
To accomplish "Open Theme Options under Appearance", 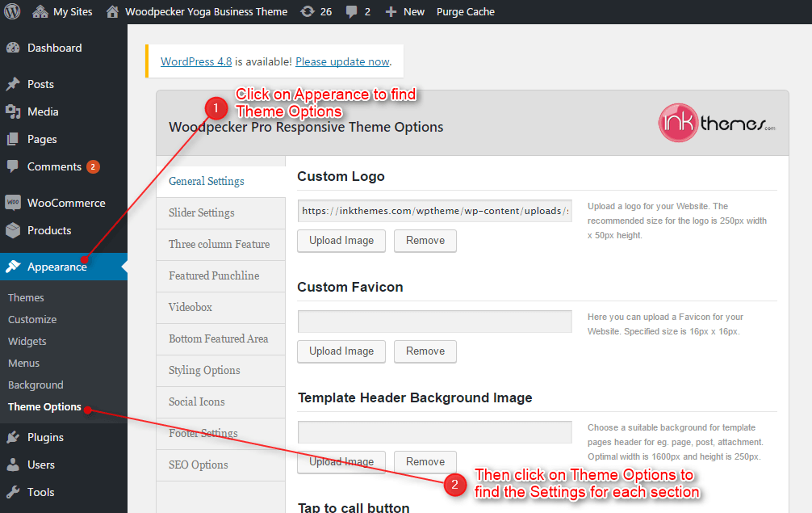I will coord(44,406).
